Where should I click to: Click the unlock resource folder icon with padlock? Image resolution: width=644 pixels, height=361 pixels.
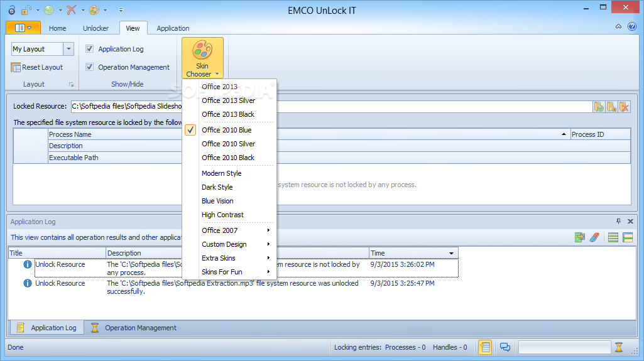pyautogui.click(x=611, y=107)
